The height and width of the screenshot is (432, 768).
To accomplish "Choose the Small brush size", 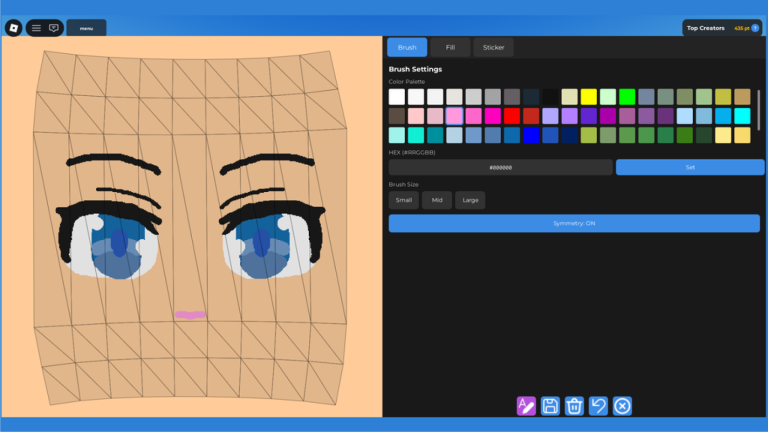I will [x=404, y=200].
